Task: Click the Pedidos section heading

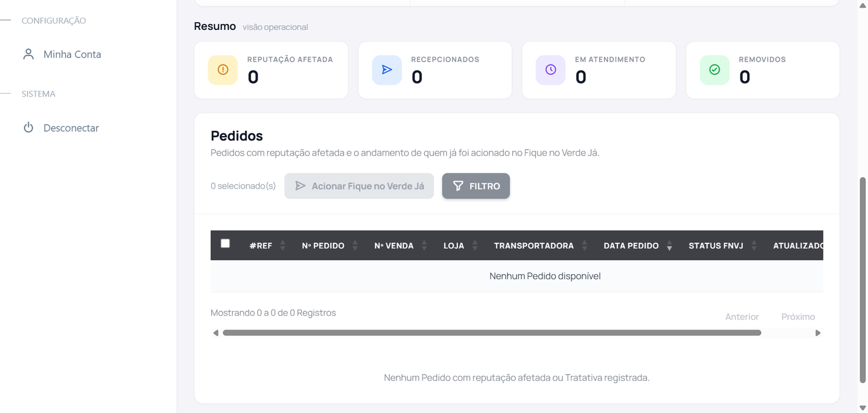Action: [237, 135]
